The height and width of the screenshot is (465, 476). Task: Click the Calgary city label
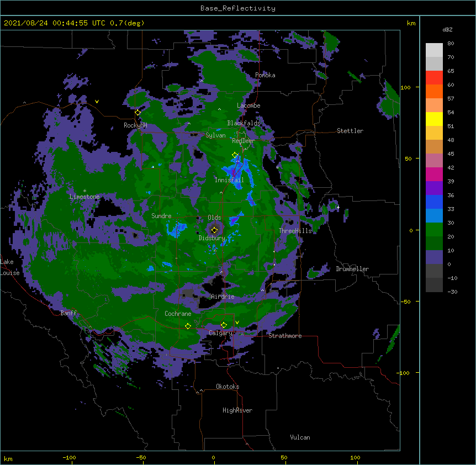click(x=221, y=333)
